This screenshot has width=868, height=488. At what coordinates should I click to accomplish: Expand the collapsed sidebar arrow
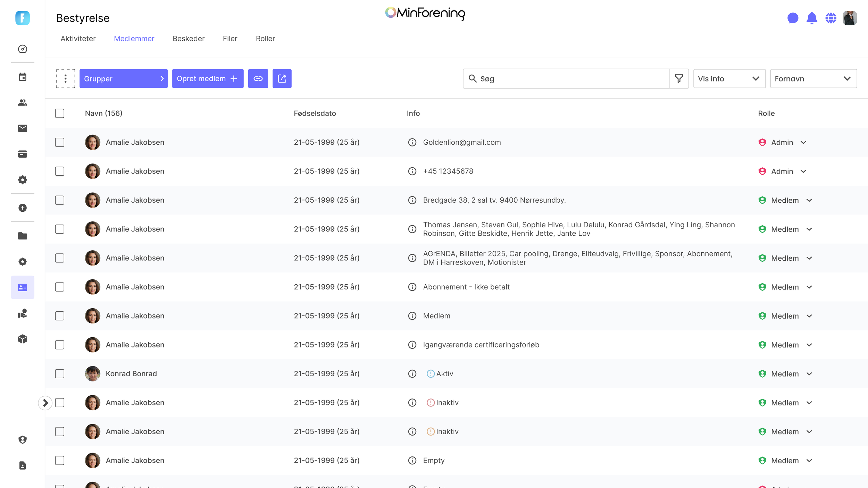[x=45, y=403]
